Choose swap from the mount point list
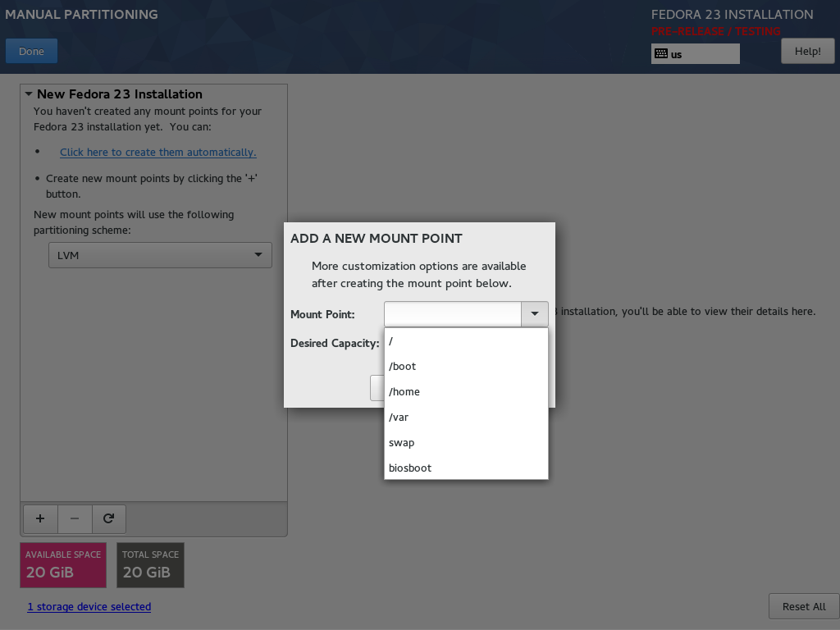Image resolution: width=840 pixels, height=630 pixels. [466, 442]
